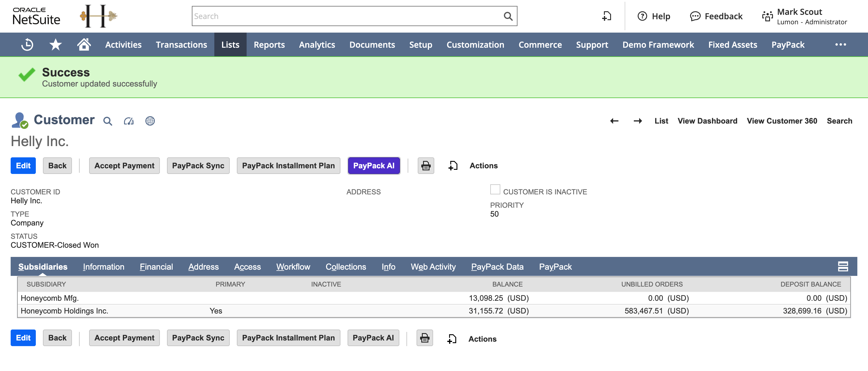Click the View Dashboard link
The width and height of the screenshot is (868, 371).
tap(707, 121)
